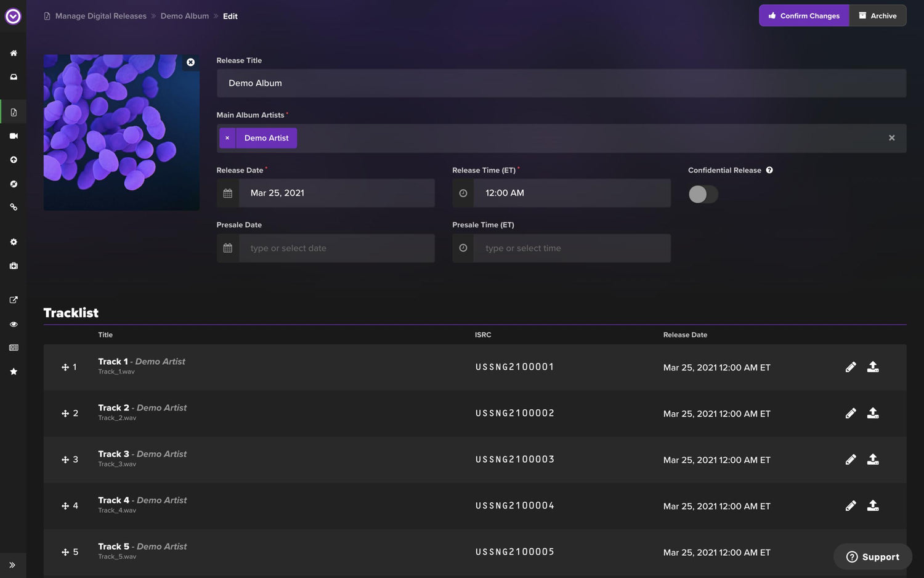
Task: Click the Confirm Changes button
Action: (x=804, y=15)
